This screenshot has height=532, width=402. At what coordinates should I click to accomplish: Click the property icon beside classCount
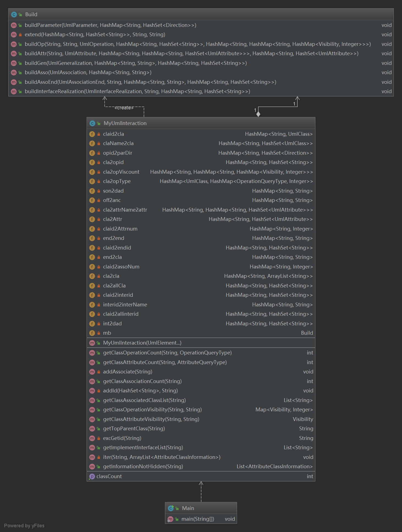click(92, 476)
